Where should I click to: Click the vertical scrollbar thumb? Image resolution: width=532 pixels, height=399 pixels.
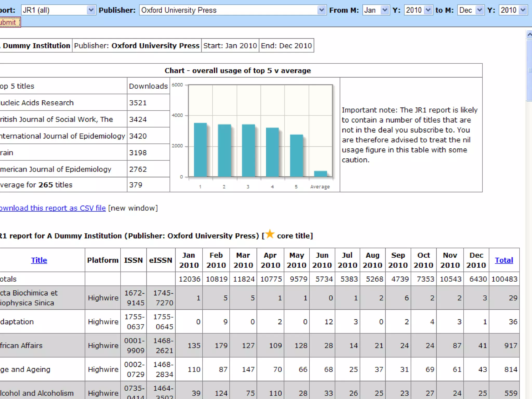[529, 70]
